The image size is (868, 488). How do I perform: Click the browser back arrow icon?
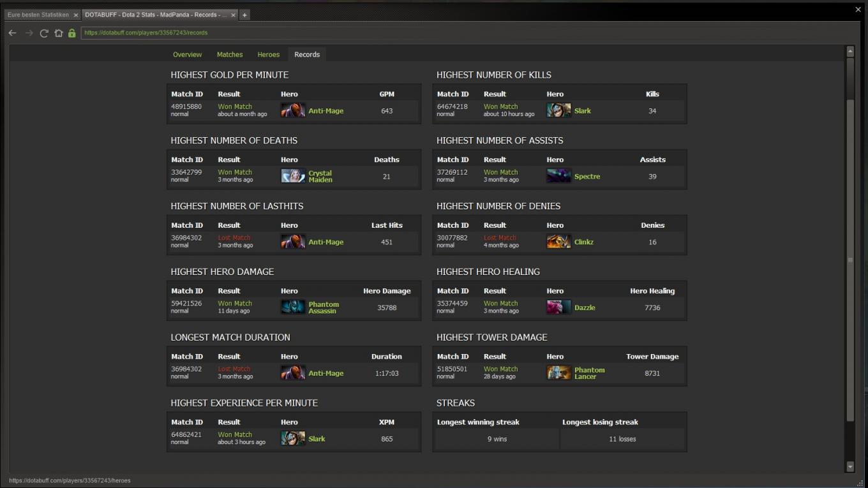coord(13,33)
